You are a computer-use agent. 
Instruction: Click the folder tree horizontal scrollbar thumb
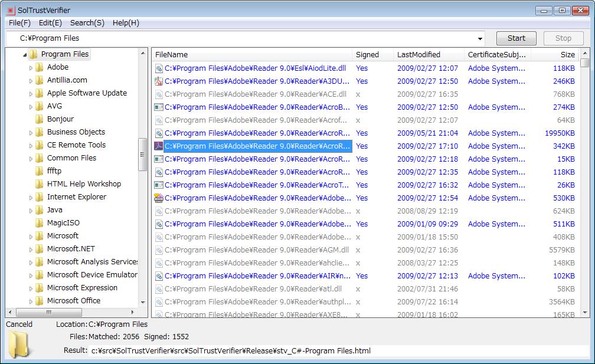click(x=49, y=313)
